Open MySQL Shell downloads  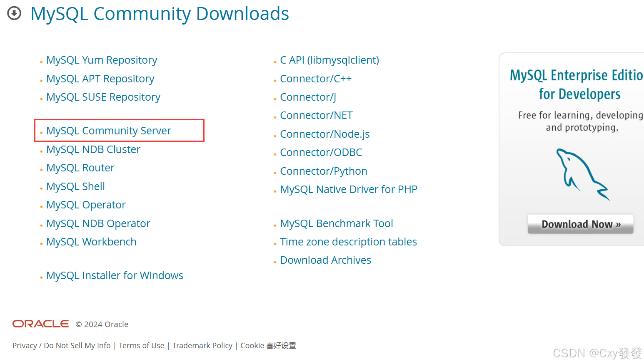(x=75, y=186)
